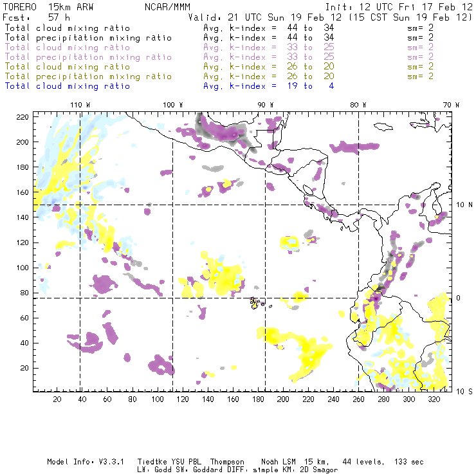
Task: Click the '90 W' longitude label
Action: [266, 105]
